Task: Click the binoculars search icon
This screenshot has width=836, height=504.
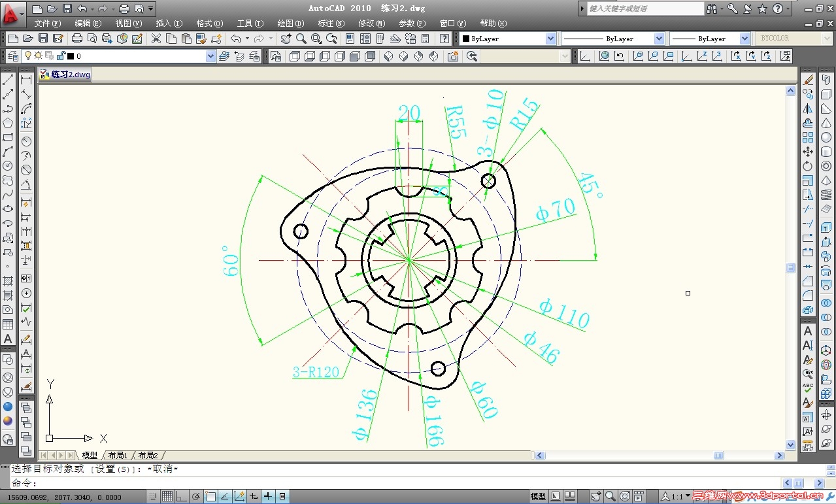Action: pos(712,9)
